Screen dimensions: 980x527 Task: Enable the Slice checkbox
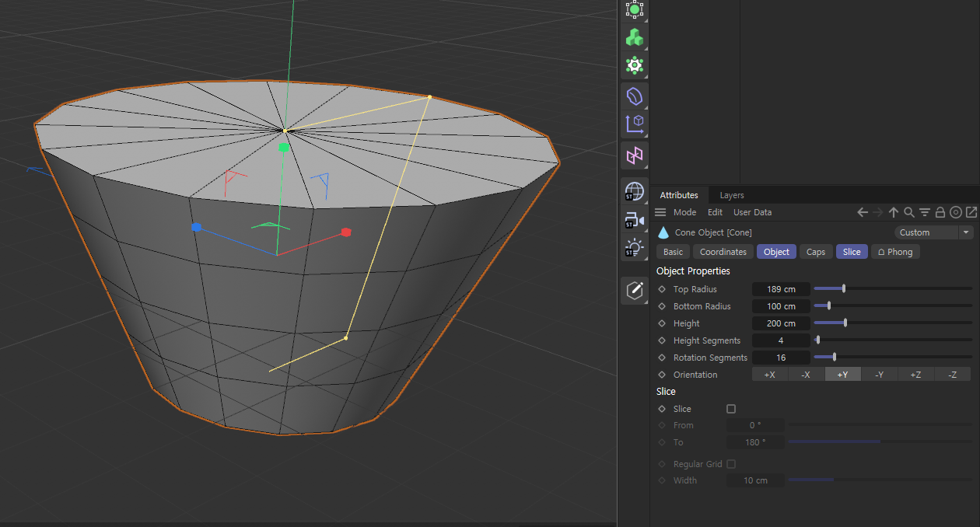click(x=731, y=409)
